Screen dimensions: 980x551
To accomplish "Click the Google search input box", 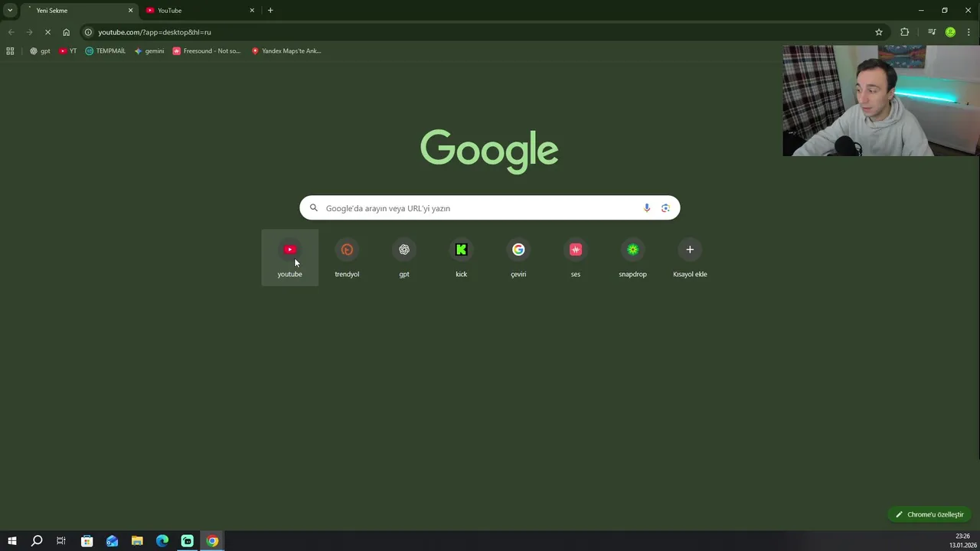I will pyautogui.click(x=489, y=208).
